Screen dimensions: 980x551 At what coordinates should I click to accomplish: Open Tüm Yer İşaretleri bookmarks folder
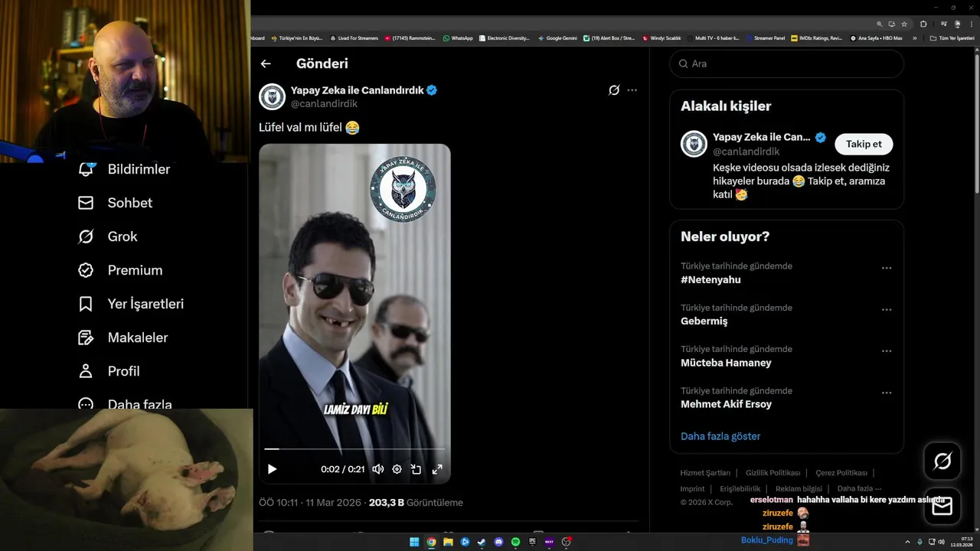pos(952,37)
